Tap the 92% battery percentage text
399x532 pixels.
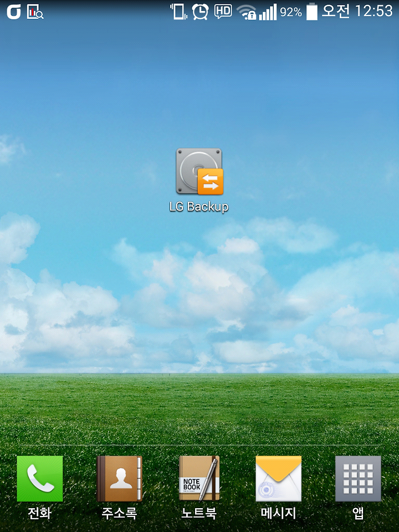291,12
